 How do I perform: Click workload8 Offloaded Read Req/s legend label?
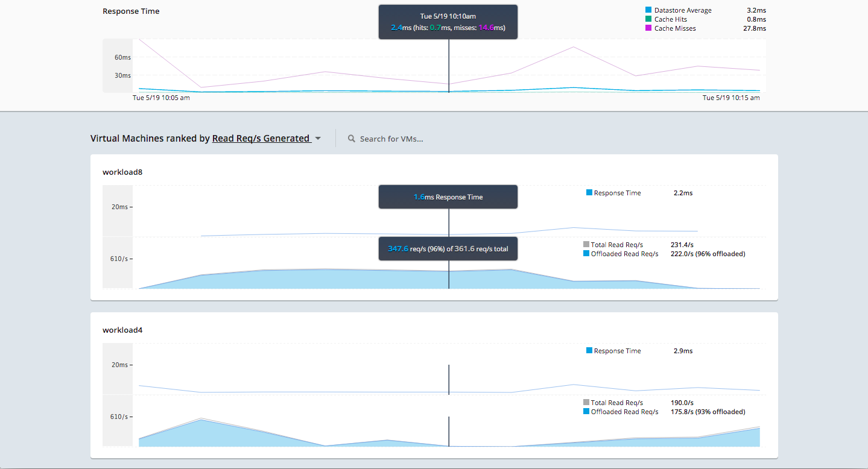click(625, 254)
